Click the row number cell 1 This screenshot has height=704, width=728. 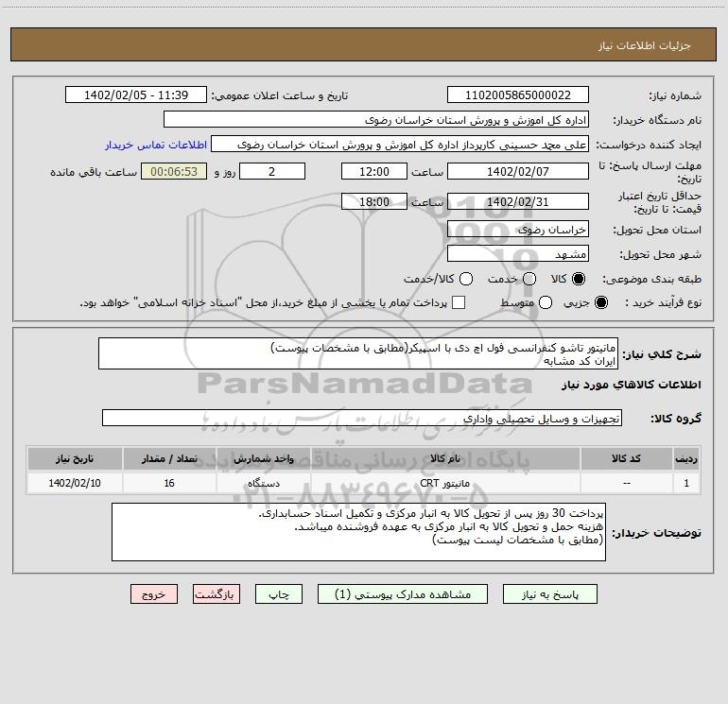(686, 483)
